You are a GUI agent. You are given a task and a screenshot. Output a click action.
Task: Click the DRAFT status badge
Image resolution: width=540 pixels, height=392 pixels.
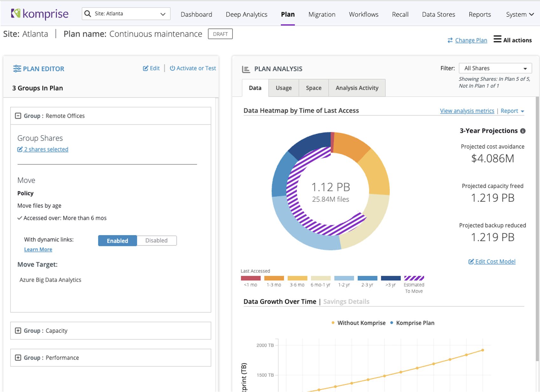pyautogui.click(x=220, y=34)
